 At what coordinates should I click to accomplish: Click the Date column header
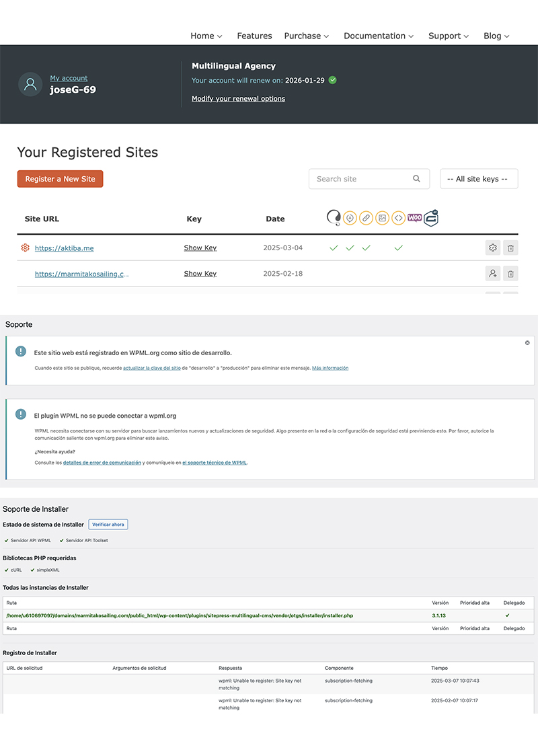[275, 219]
